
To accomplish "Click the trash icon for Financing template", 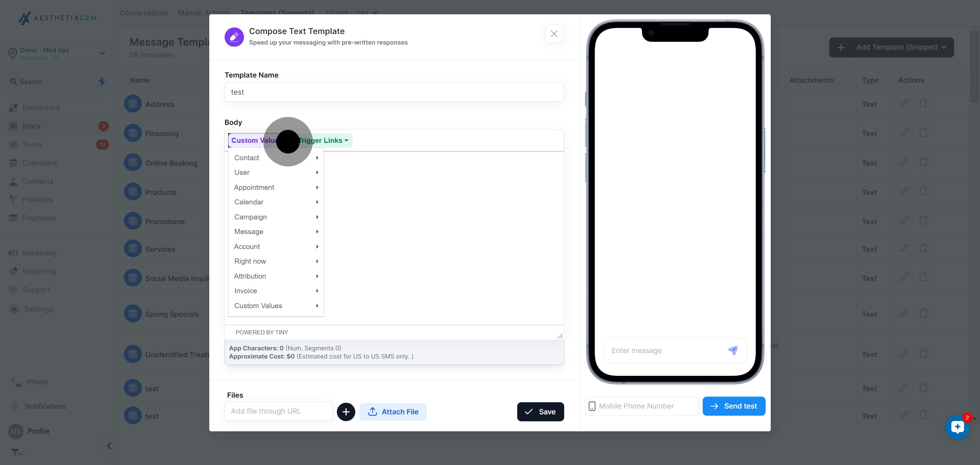I will pos(923,133).
